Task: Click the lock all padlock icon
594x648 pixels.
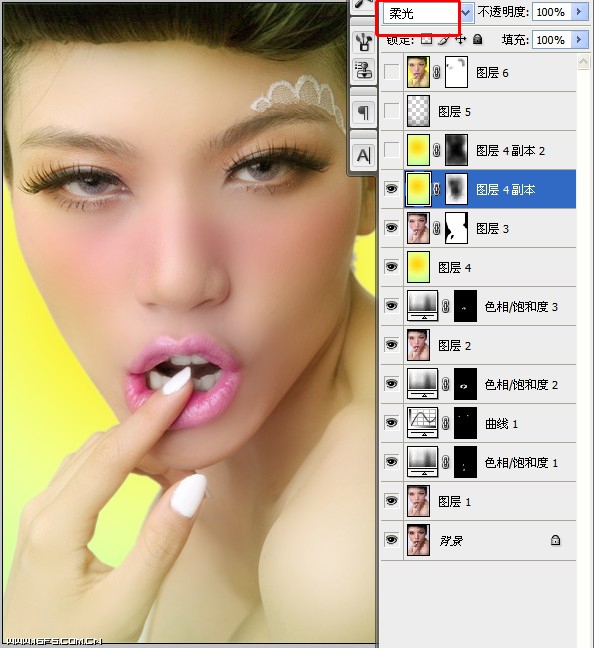Action: click(478, 40)
